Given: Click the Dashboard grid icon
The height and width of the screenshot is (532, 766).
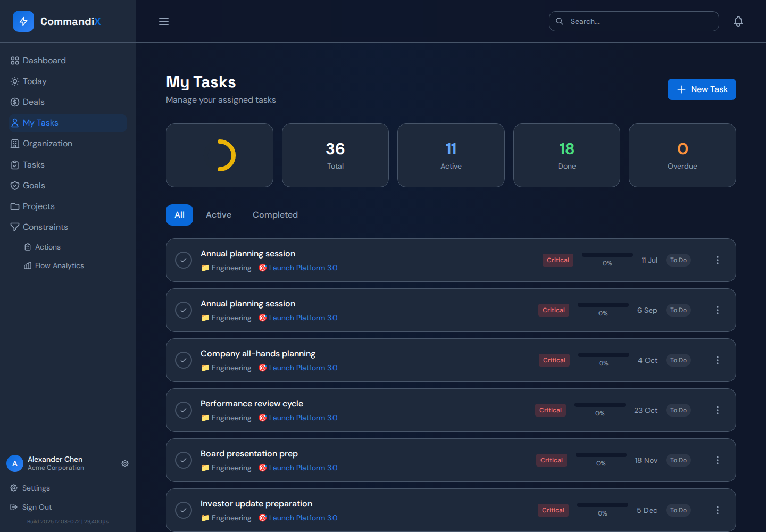Looking at the screenshot, I should [x=15, y=61].
